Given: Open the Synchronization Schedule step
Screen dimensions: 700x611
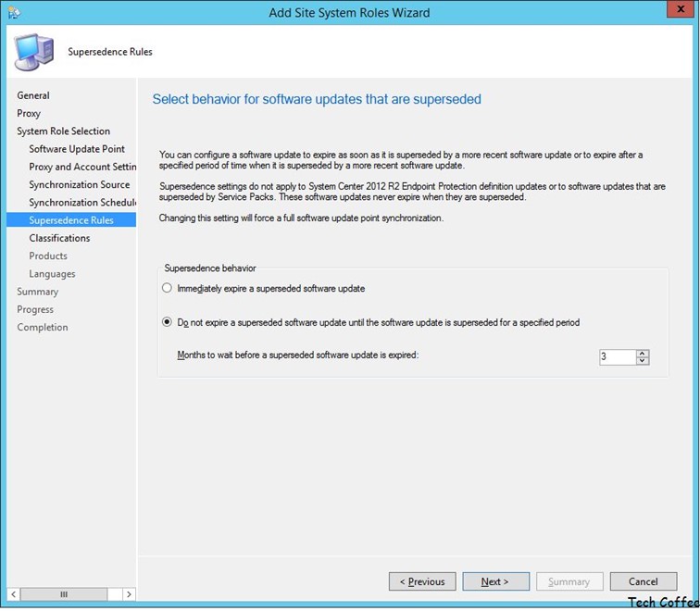Looking at the screenshot, I should pyautogui.click(x=82, y=203).
